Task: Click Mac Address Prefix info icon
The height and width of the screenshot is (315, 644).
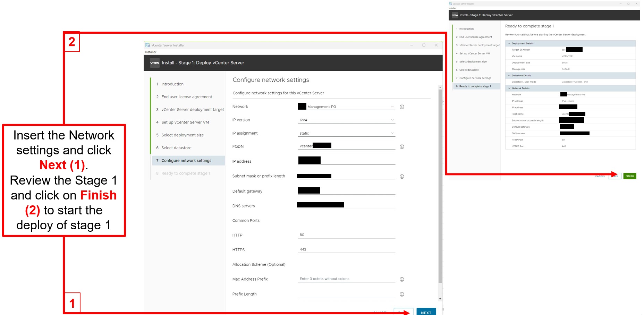Action: point(402,279)
